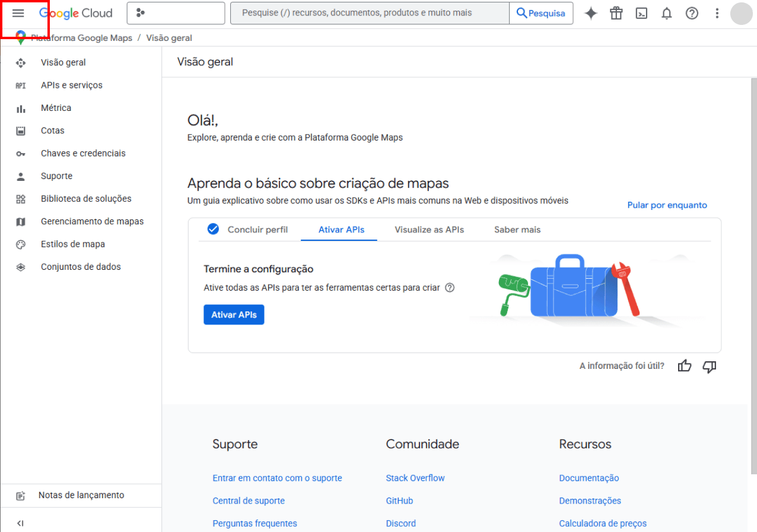Open the user account avatar
This screenshot has width=757, height=532.
click(x=741, y=13)
